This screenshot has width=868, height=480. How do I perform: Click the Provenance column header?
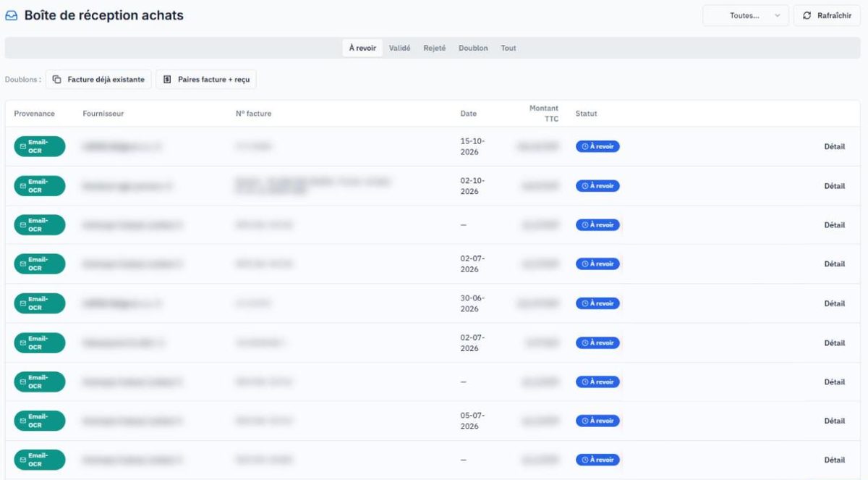35,114
